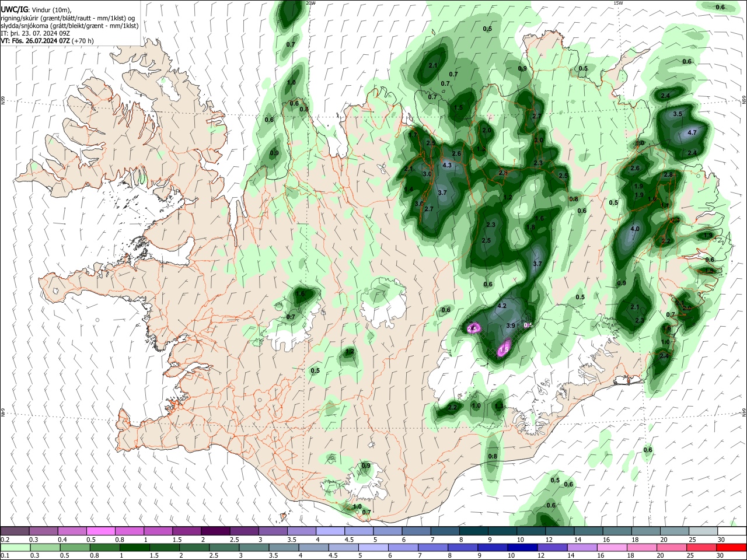
Task: Click the 4.7 precipitation value in the northeast
Action: tap(692, 133)
